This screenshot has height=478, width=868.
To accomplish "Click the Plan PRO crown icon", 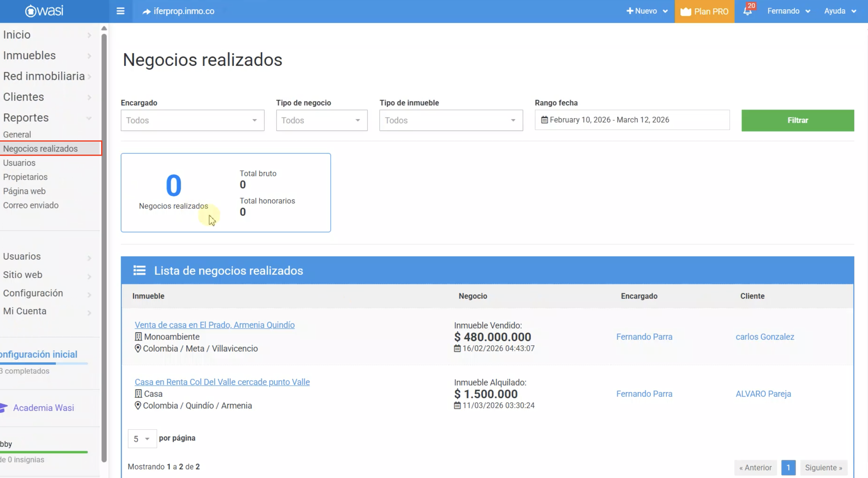I will 685,12.
